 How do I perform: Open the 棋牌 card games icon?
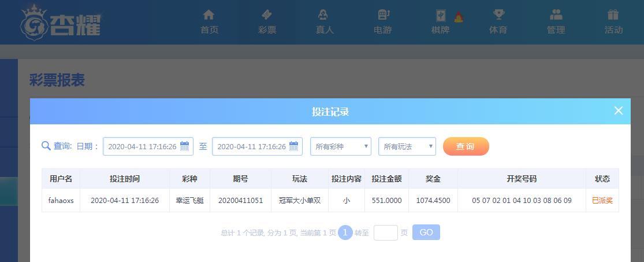441,16
